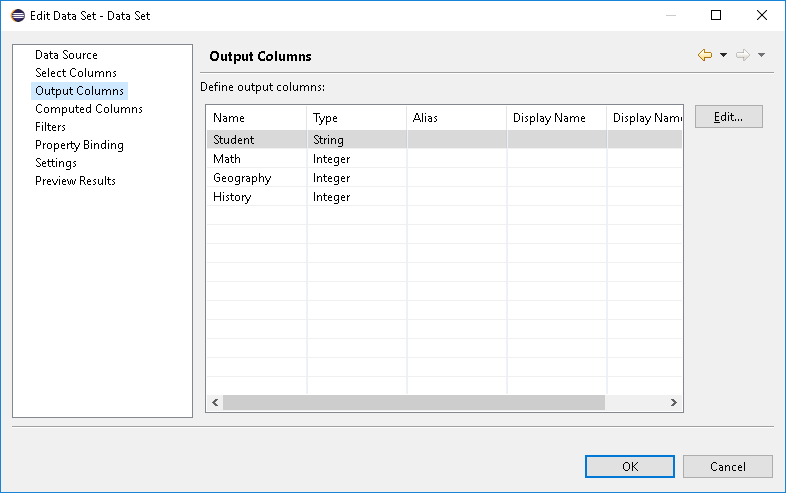Screen dimensions: 786x493
Task: Show Preview Results page
Action: coord(75,181)
